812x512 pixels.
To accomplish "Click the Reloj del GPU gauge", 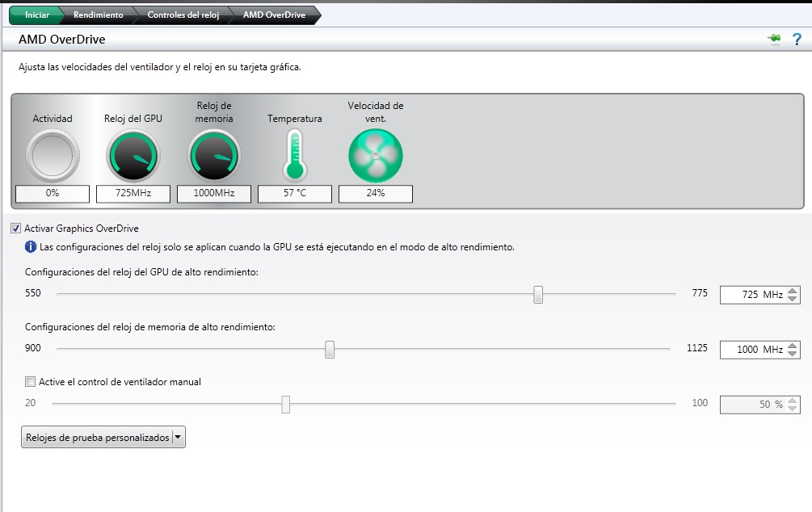I will (x=133, y=155).
